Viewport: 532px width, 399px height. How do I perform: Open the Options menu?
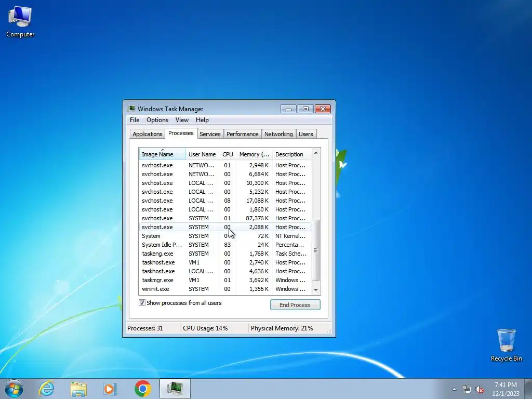pyautogui.click(x=157, y=120)
